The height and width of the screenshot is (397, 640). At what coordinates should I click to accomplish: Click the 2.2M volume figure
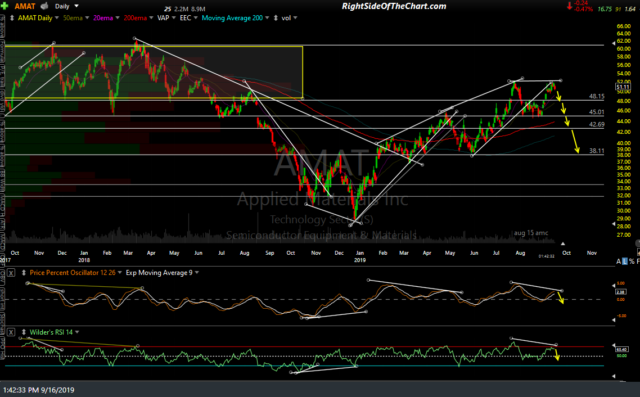tap(181, 9)
